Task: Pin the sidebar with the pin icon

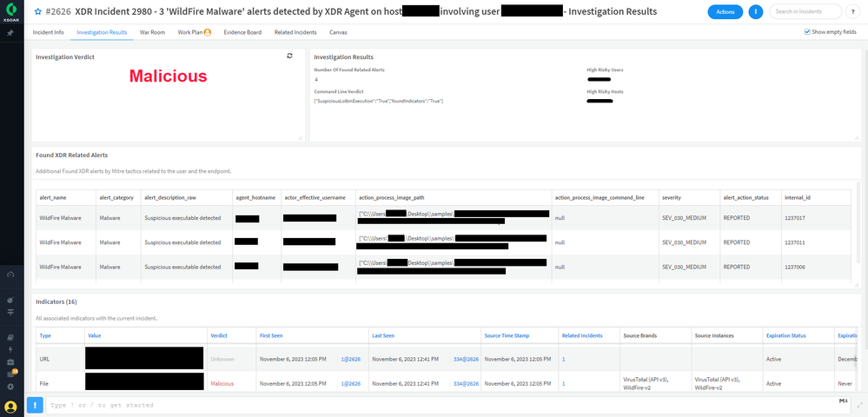Action: point(10,33)
